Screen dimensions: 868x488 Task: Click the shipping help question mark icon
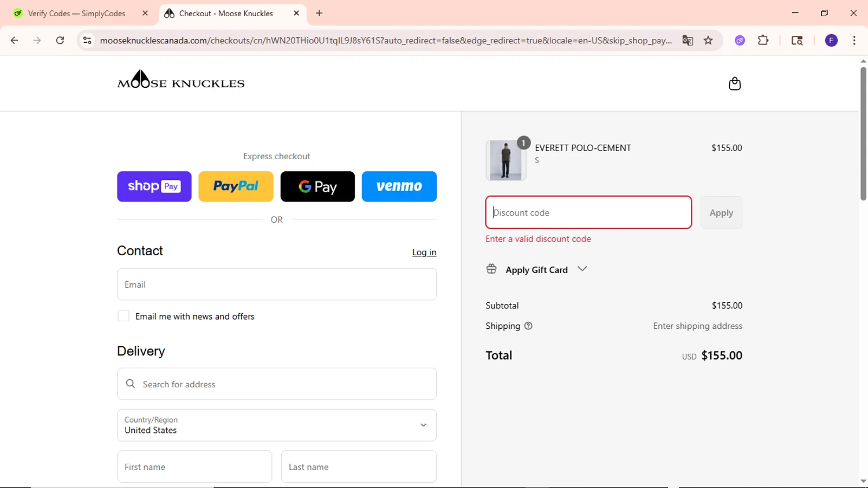coord(528,326)
